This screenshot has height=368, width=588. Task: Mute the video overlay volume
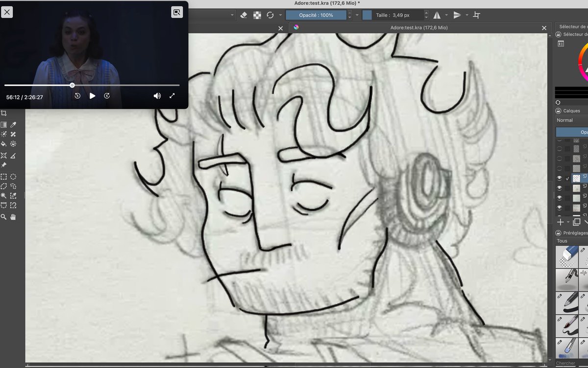click(x=157, y=96)
